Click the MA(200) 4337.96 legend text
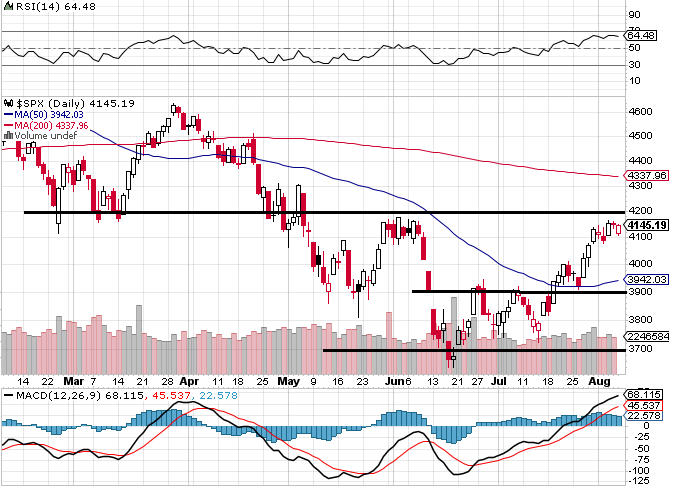This screenshot has height=486, width=674. pos(51,125)
